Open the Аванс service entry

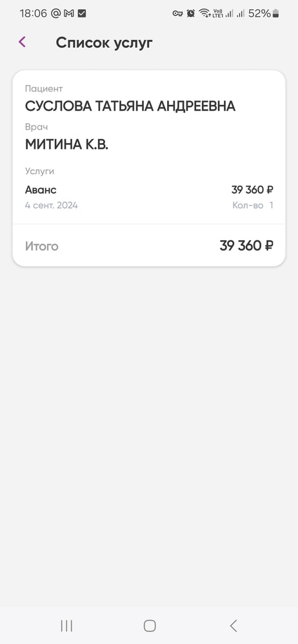(x=149, y=197)
